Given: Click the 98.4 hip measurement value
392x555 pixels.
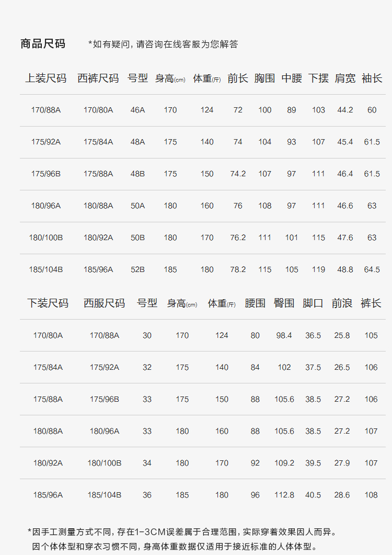Looking at the screenshot, I should point(284,335).
